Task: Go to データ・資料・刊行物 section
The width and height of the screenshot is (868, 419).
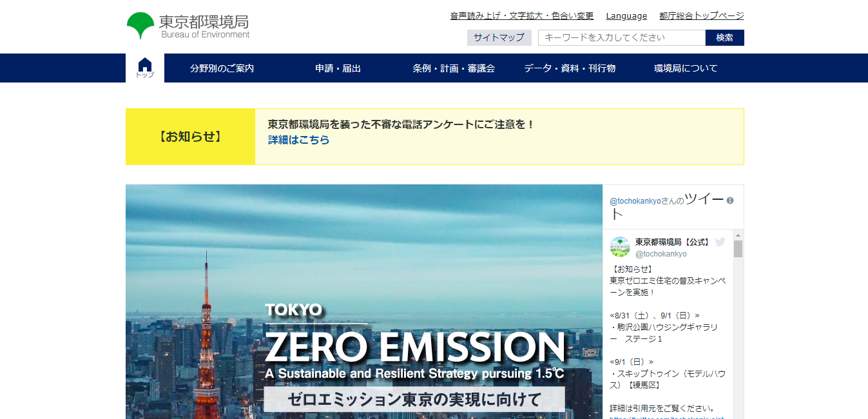Action: (x=570, y=68)
